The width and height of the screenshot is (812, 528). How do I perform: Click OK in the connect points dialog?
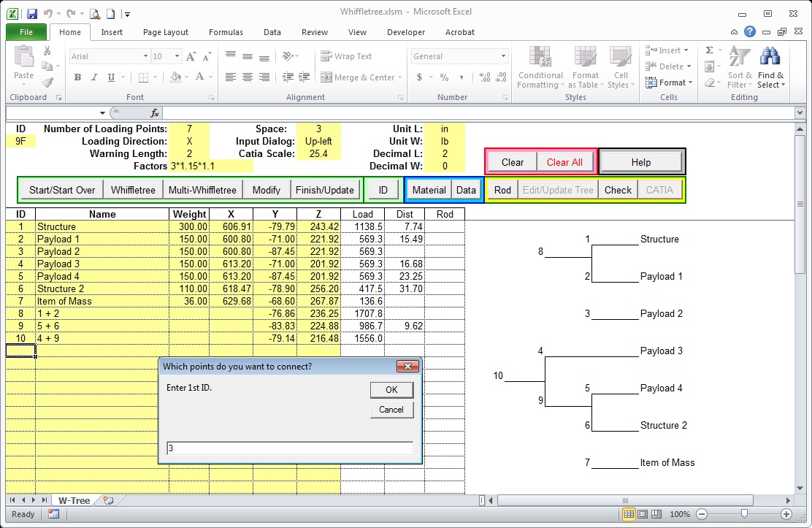(392, 390)
